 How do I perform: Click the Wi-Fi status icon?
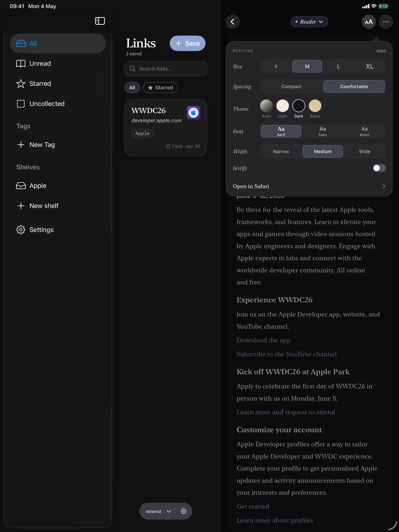click(374, 6)
